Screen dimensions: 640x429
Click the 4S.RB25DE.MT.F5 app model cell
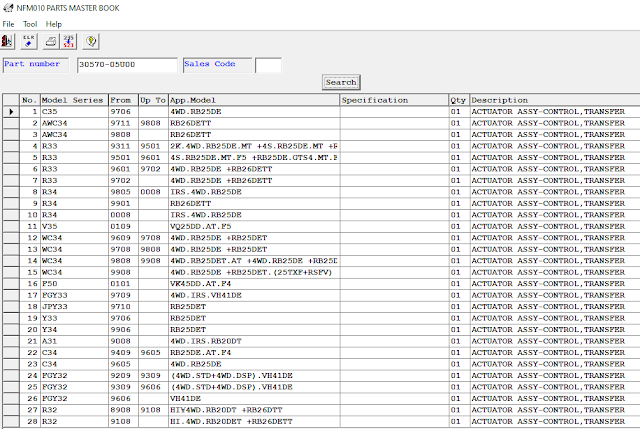254,157
